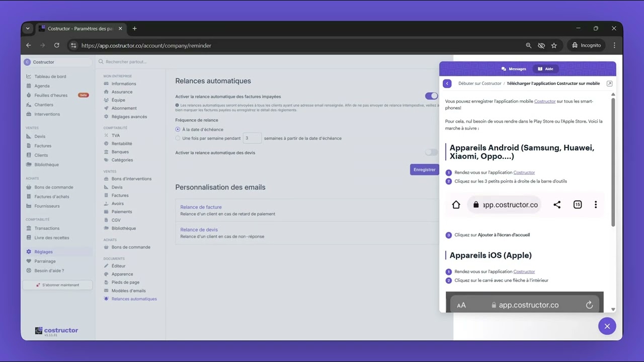Open Réglages in main sidebar
The height and width of the screenshot is (362, 644).
[43, 252]
